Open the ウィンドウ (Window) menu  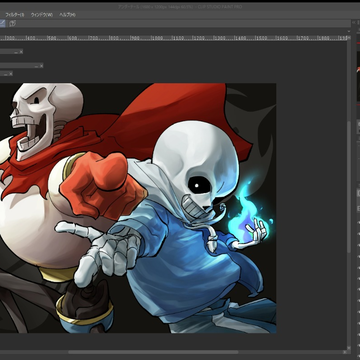pyautogui.click(x=42, y=15)
